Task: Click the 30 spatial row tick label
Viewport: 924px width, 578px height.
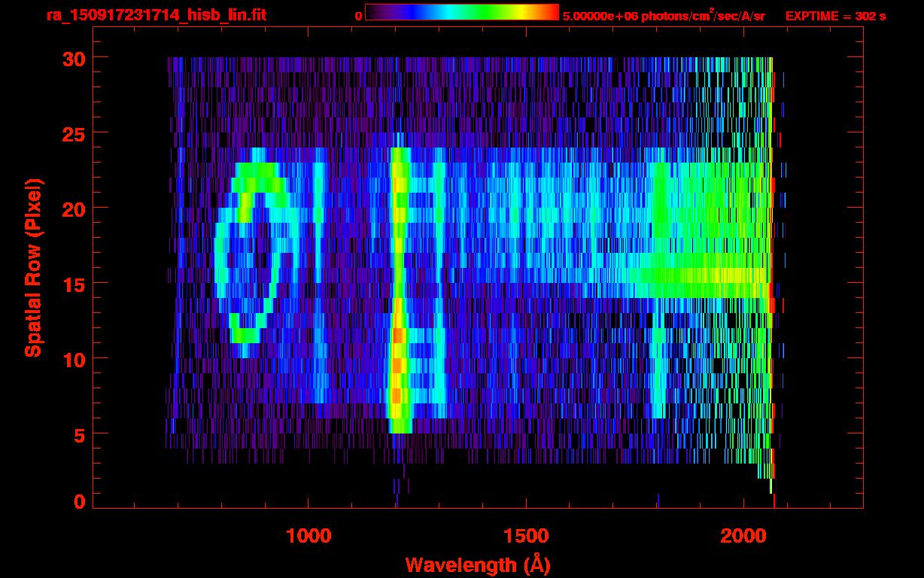Action: click(x=74, y=58)
